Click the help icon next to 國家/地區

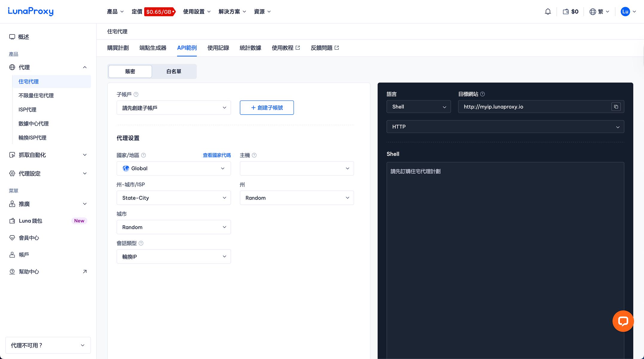tap(143, 155)
